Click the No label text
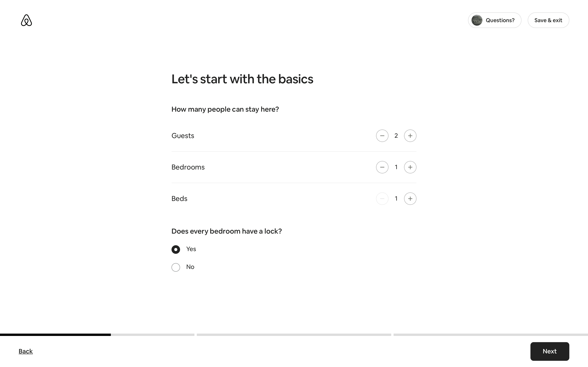This screenshot has height=367, width=588. pyautogui.click(x=190, y=267)
